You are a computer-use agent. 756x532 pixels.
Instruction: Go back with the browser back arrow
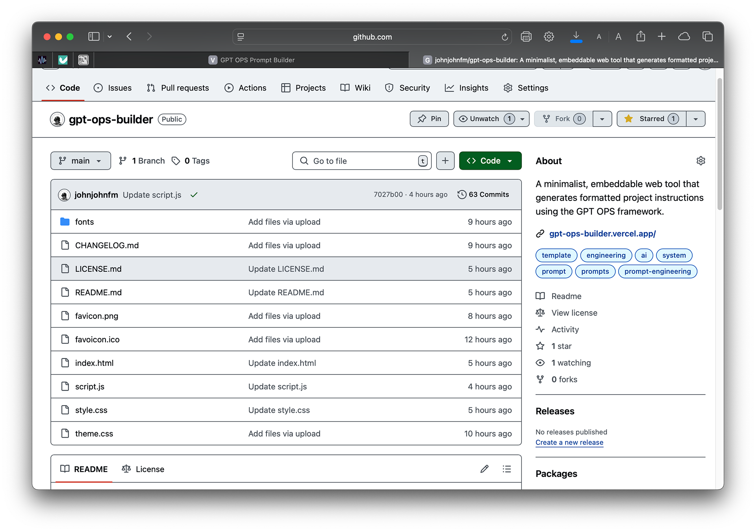click(129, 37)
